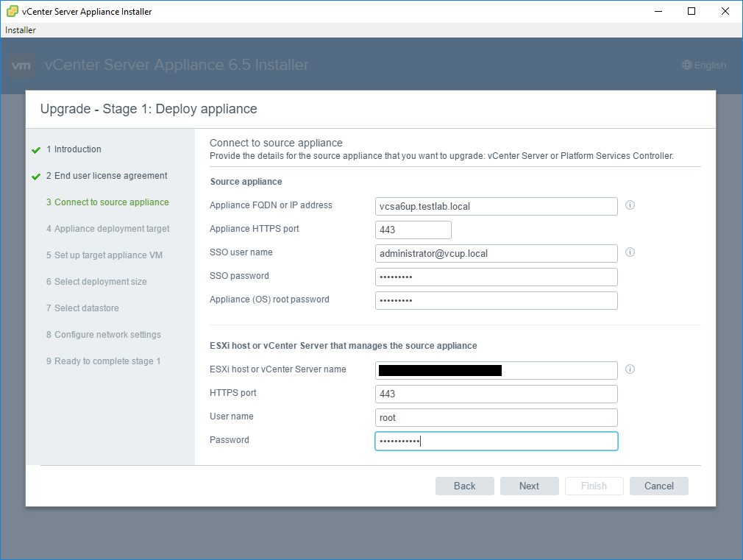Click the ESXi host or vCenter Server name field
Image resolution: width=743 pixels, height=560 pixels.
click(496, 370)
